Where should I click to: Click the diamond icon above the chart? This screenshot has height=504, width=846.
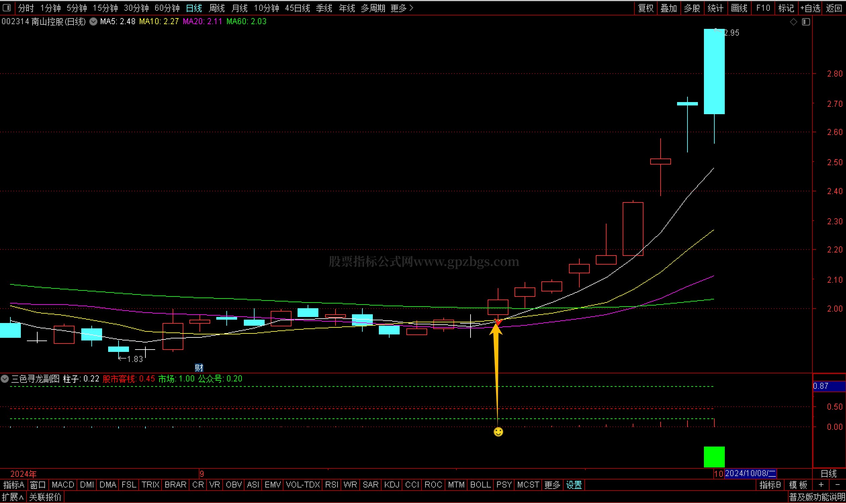point(793,22)
